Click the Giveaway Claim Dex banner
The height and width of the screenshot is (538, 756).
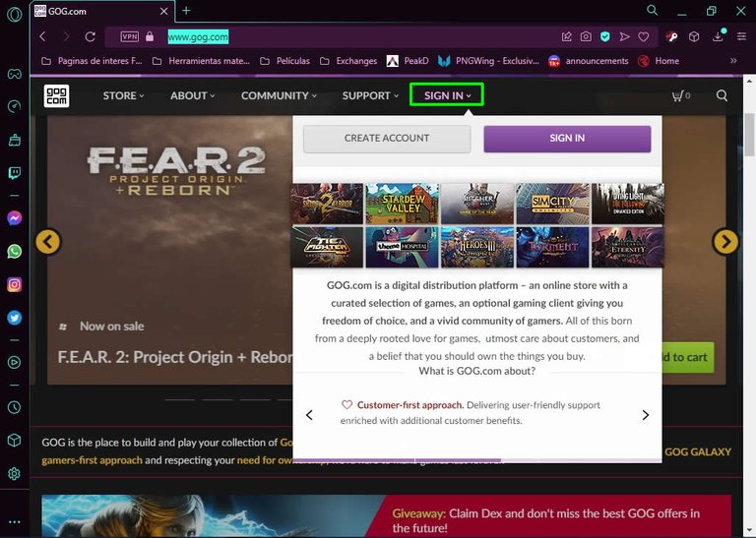387,515
